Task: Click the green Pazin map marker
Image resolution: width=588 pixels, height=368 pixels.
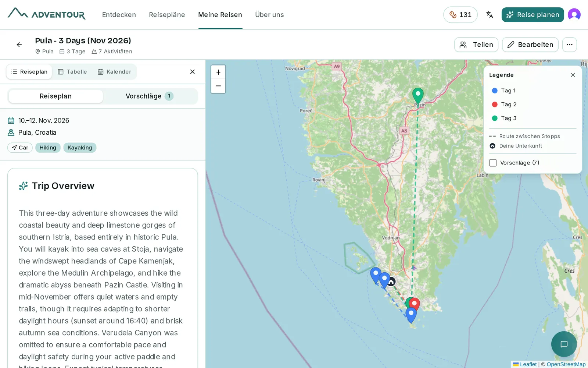Action: coord(418,96)
